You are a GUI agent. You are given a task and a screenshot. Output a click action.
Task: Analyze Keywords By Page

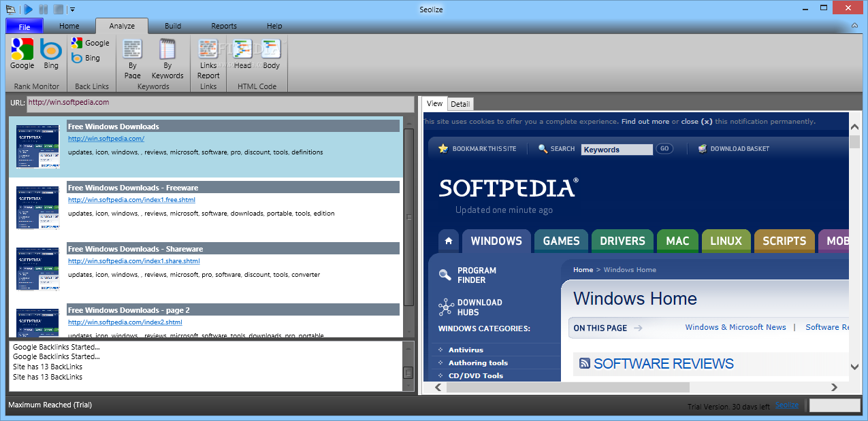pos(133,59)
